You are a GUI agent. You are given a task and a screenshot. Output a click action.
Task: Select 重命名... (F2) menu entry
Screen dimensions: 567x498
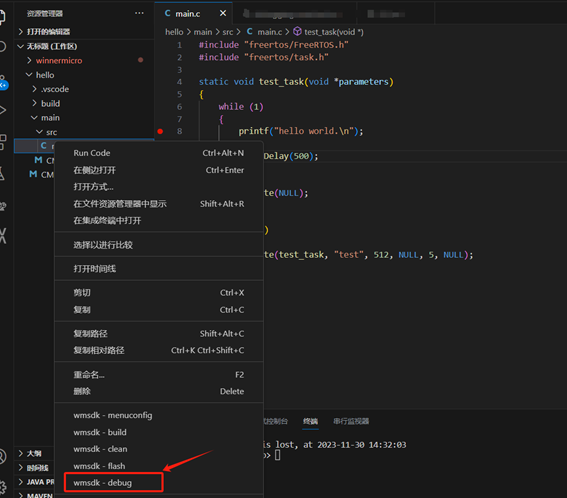158,375
